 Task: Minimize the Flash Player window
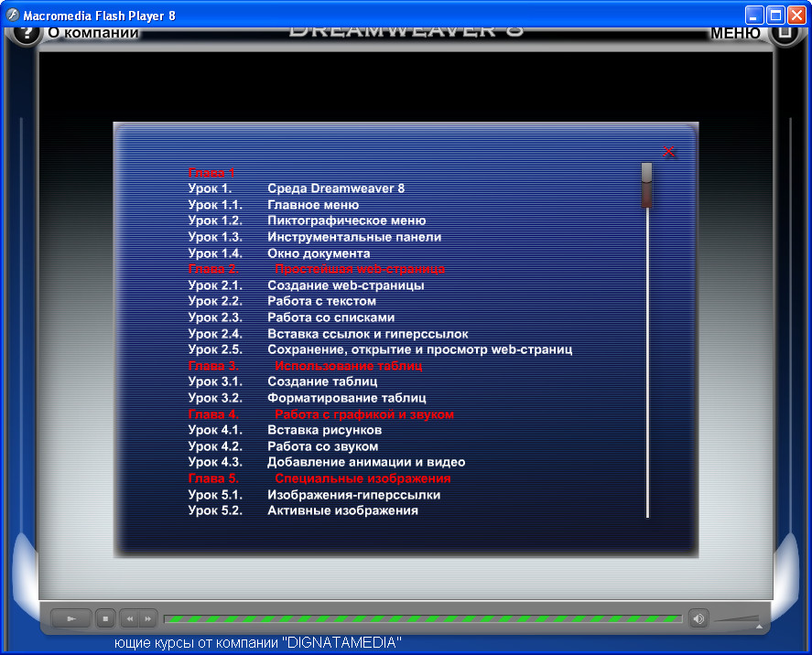coord(754,15)
